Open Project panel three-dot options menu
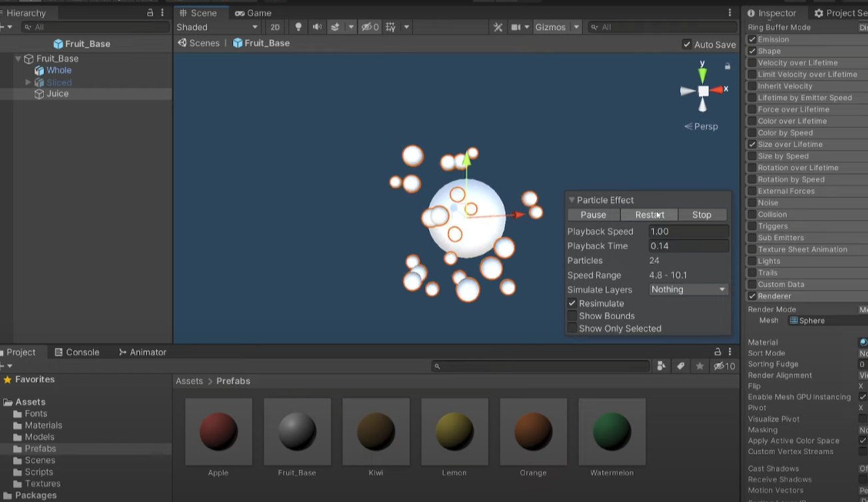This screenshot has width=868, height=502. (x=730, y=352)
